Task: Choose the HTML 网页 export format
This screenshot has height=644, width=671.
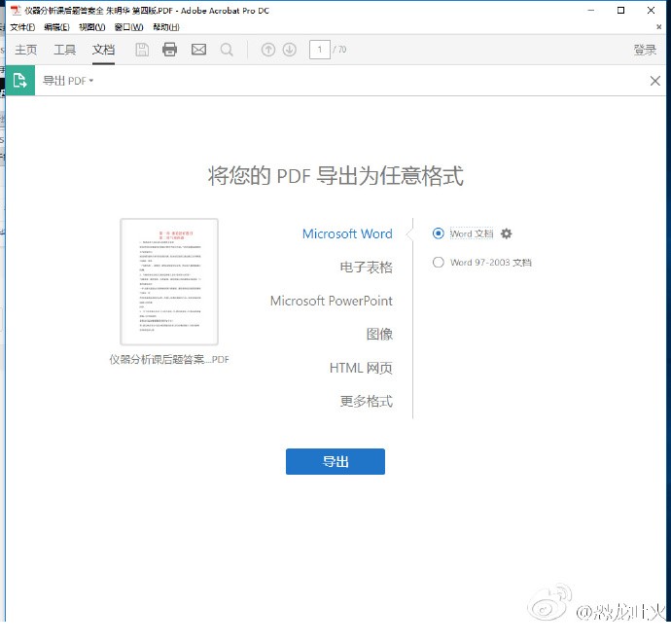Action: (x=361, y=368)
